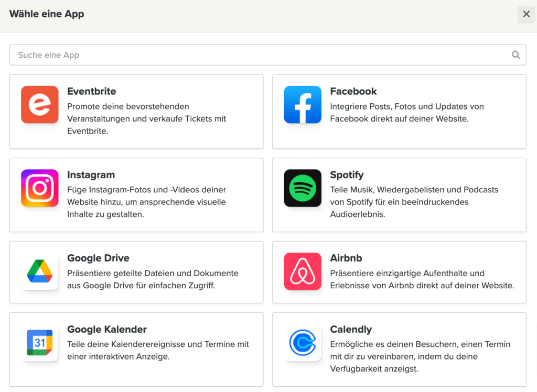This screenshot has width=537, height=392.
Task: Open the Google Kalender heading
Action: (107, 329)
